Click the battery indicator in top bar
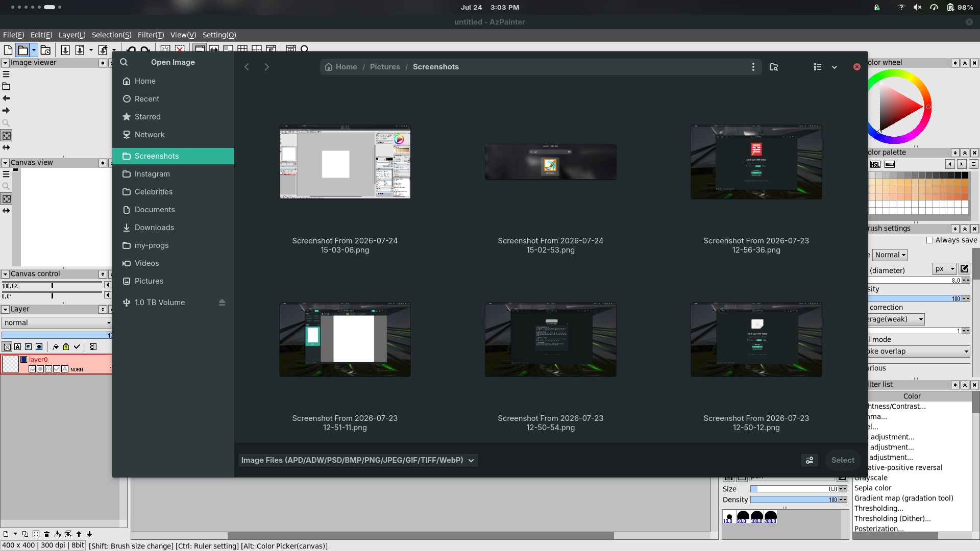The width and height of the screenshot is (980, 551). point(960,7)
